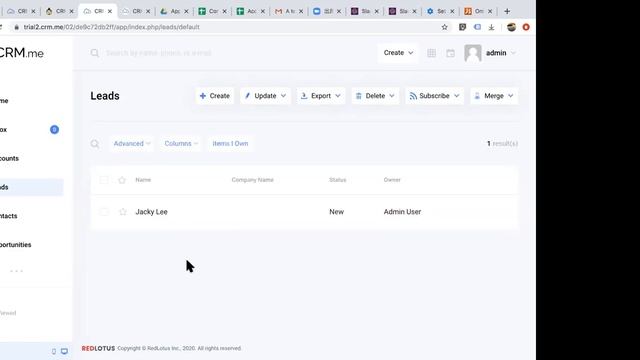Open Contacts in the sidebar
Image resolution: width=640 pixels, height=360 pixels.
pos(9,216)
